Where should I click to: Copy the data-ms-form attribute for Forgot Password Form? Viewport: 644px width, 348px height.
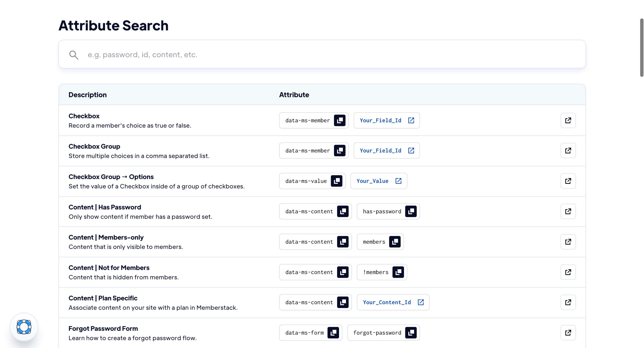(x=334, y=332)
